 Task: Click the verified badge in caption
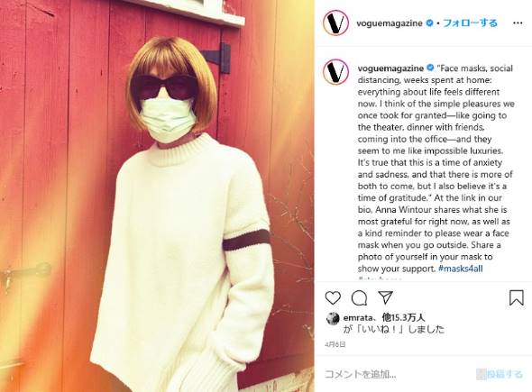430,68
